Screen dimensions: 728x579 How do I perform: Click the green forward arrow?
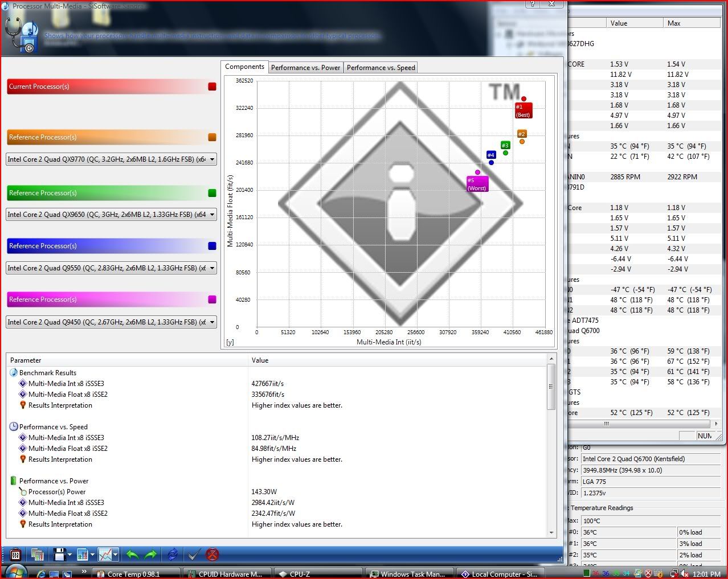pyautogui.click(x=151, y=554)
